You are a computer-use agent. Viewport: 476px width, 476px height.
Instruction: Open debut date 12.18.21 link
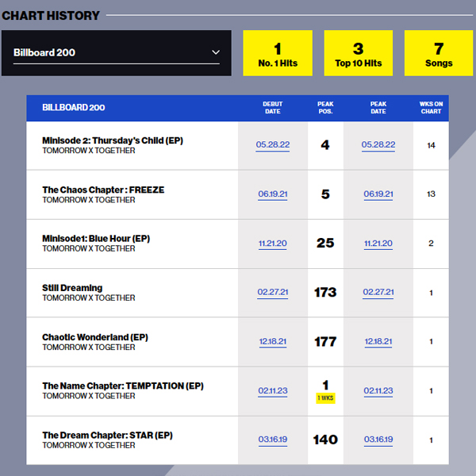coord(273,342)
